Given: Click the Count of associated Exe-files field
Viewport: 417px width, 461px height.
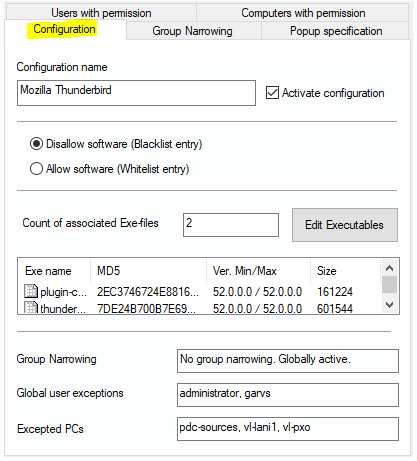Looking at the screenshot, I should click(231, 225).
